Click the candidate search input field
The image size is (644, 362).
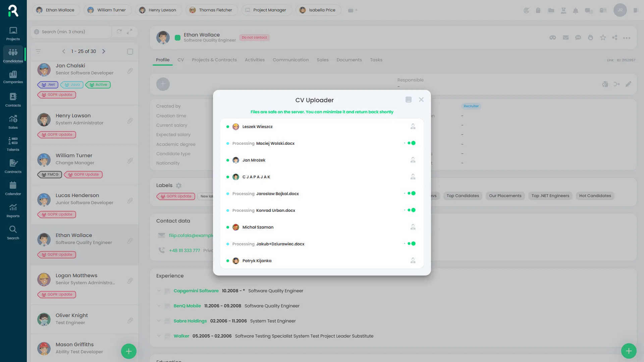click(70, 32)
